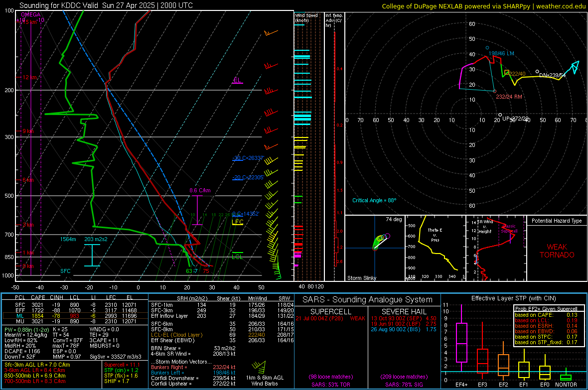Click the WEAK TORNADO hazard text

coord(557,251)
